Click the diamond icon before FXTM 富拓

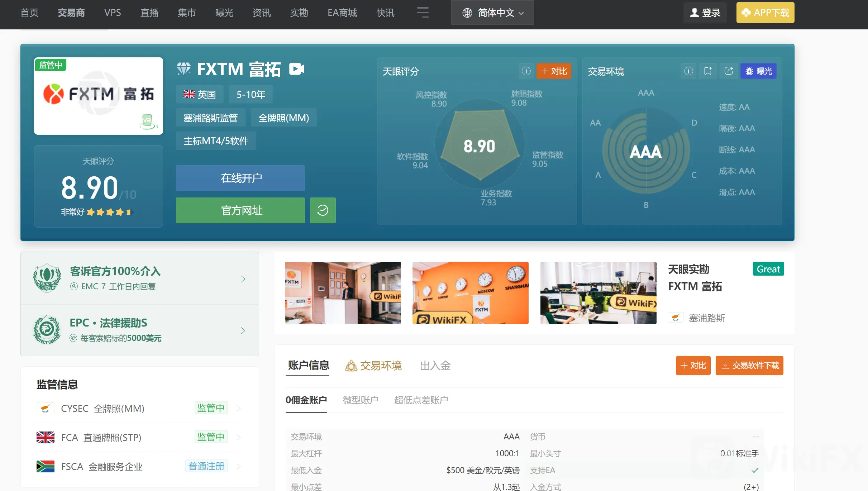tap(184, 69)
